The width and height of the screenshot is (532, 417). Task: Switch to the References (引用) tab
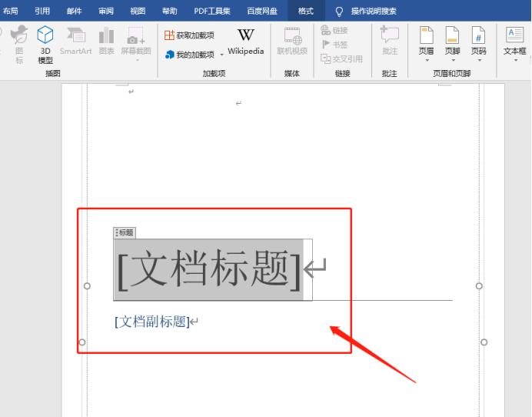(42, 12)
